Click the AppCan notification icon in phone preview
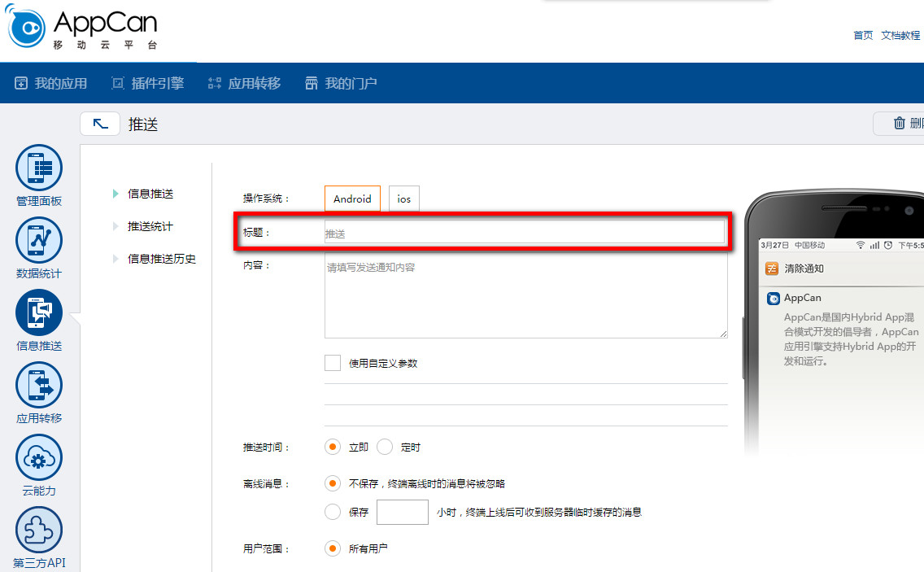This screenshot has width=924, height=572. tap(774, 299)
